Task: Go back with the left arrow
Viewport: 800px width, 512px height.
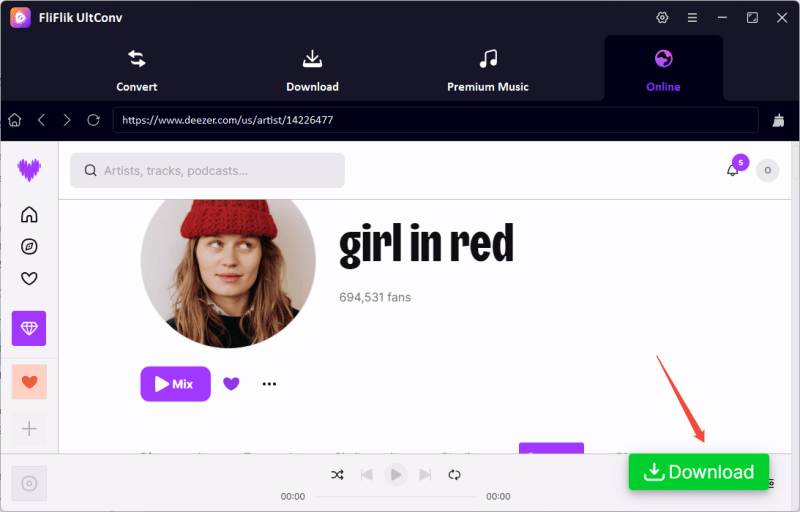Action: click(x=41, y=120)
